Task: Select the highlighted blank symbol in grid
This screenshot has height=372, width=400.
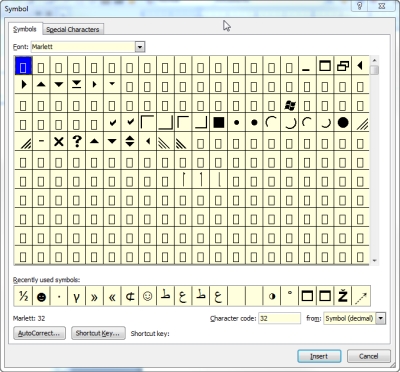Action: [x=23, y=66]
